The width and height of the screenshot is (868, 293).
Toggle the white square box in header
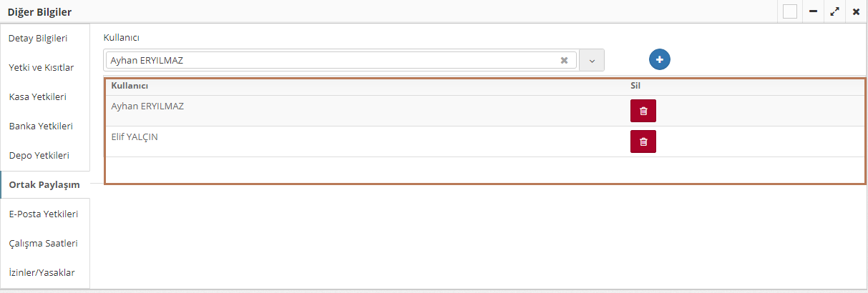(x=790, y=11)
